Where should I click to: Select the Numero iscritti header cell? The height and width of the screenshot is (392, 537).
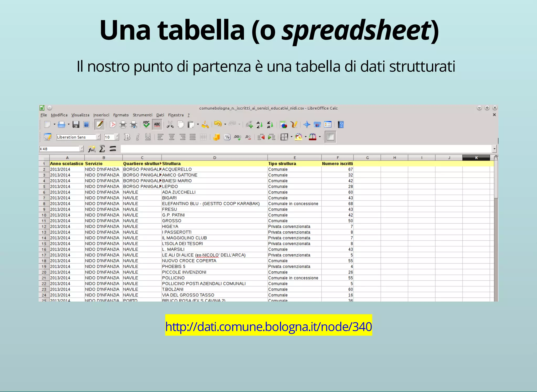[x=337, y=164]
